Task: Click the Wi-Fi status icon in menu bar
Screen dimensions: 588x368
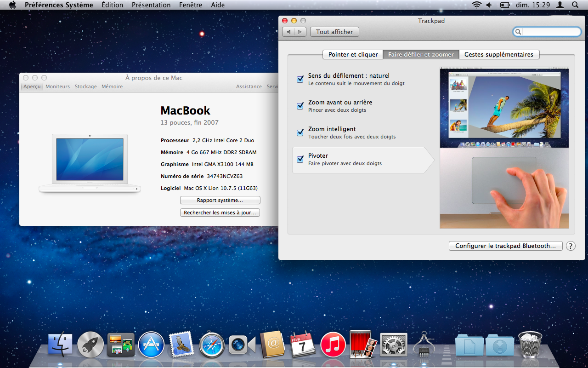Action: coord(476,5)
